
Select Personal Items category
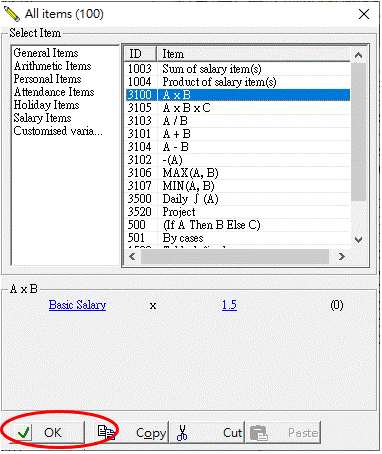47,79
